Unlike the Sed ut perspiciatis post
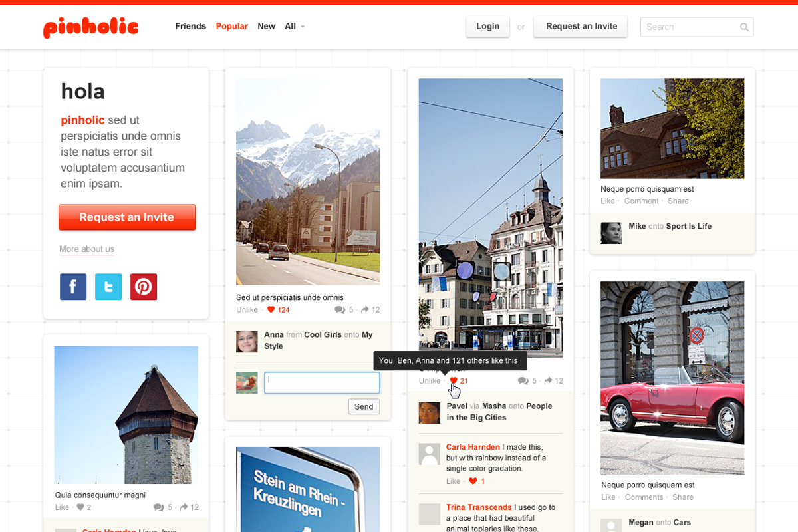 coord(247,310)
